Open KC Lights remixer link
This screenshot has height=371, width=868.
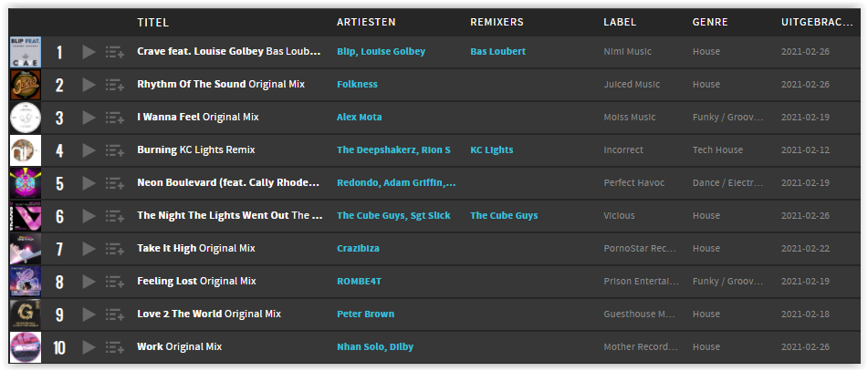tap(492, 149)
